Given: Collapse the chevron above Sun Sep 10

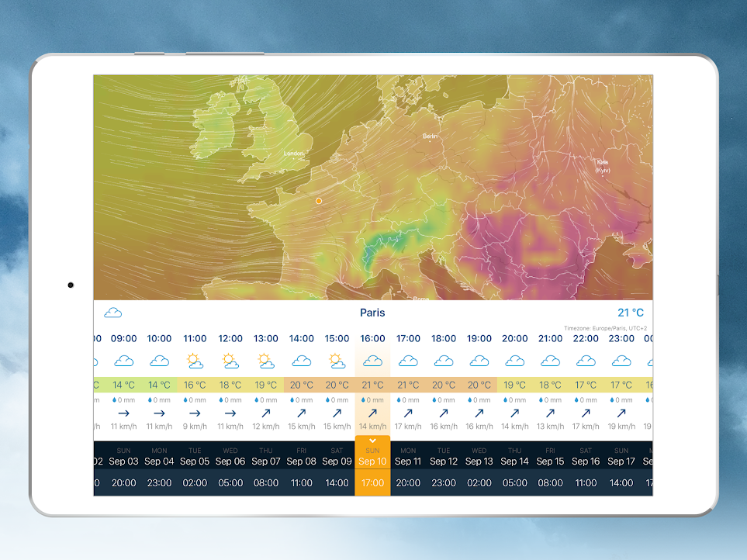Looking at the screenshot, I should [372, 441].
